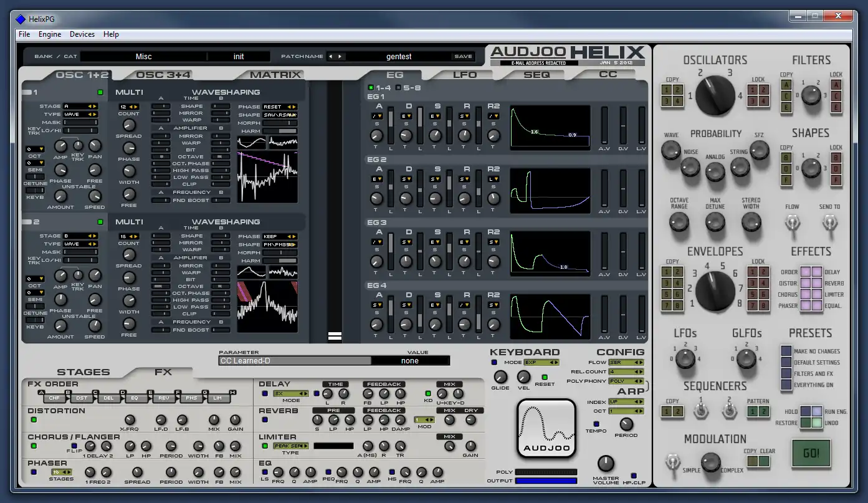This screenshot has width=868, height=503.
Task: Turn the Oscillators count knob
Action: [x=715, y=96]
